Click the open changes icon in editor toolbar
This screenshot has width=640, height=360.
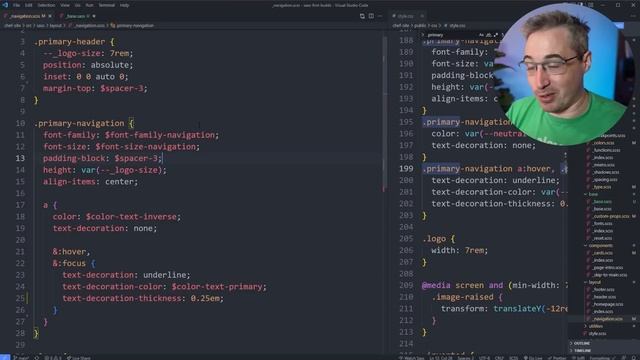(362, 16)
